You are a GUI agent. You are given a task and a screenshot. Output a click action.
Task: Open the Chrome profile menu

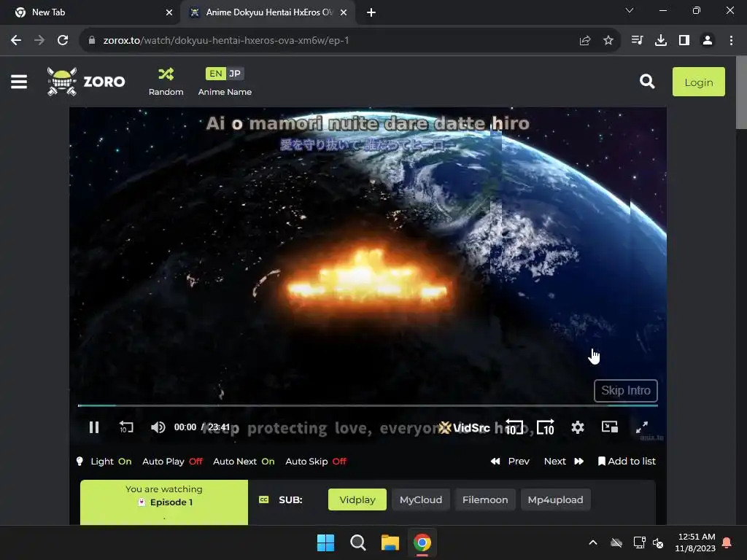point(708,41)
